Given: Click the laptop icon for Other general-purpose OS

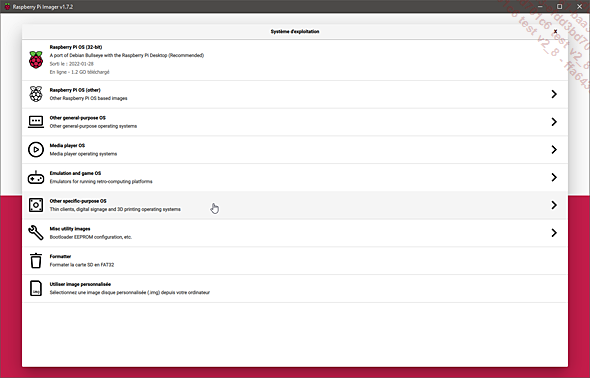Looking at the screenshot, I should tap(36, 121).
